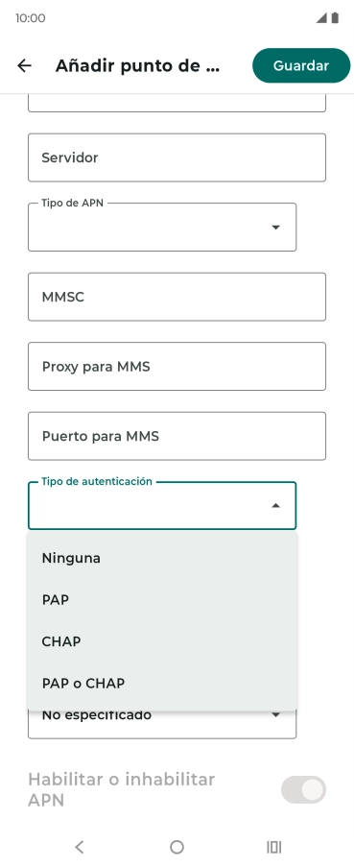354x868 pixels.
Task: Tap the back arrow in header
Action: click(24, 66)
